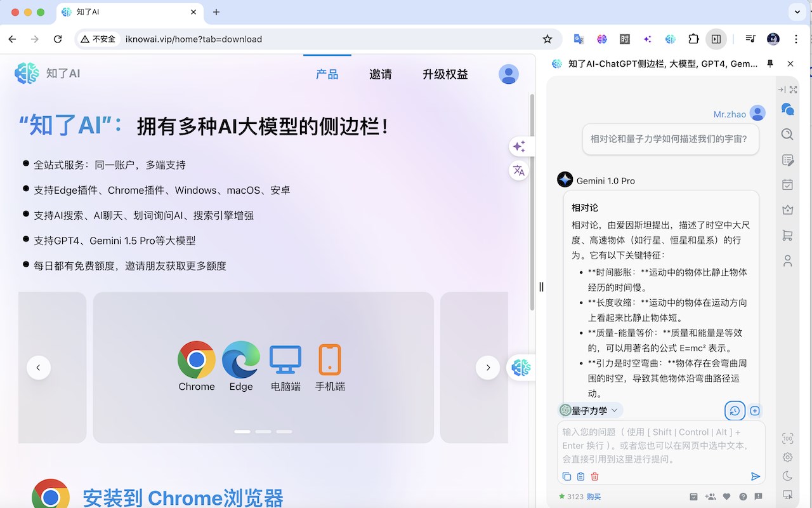The image size is (812, 508).
Task: Select the second carousel indicator dot
Action: click(x=263, y=432)
